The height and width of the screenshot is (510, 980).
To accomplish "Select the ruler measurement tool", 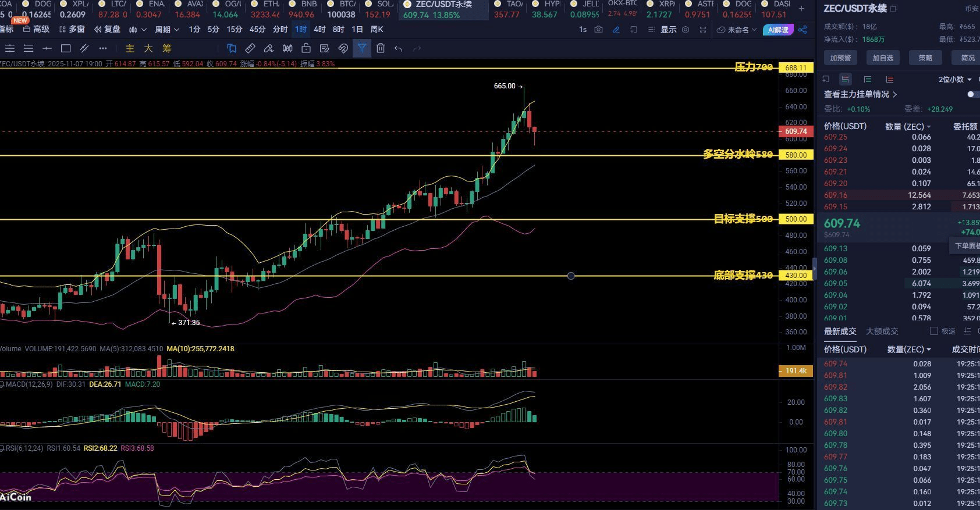I will click(x=250, y=48).
